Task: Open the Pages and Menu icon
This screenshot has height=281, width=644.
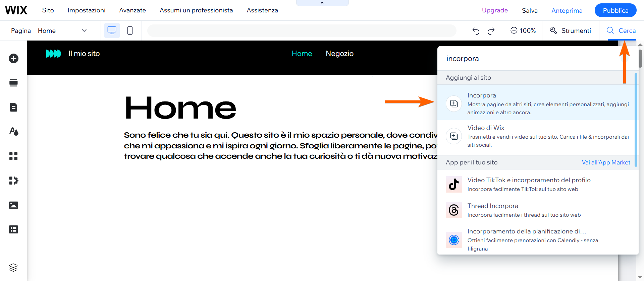Action: [x=13, y=108]
